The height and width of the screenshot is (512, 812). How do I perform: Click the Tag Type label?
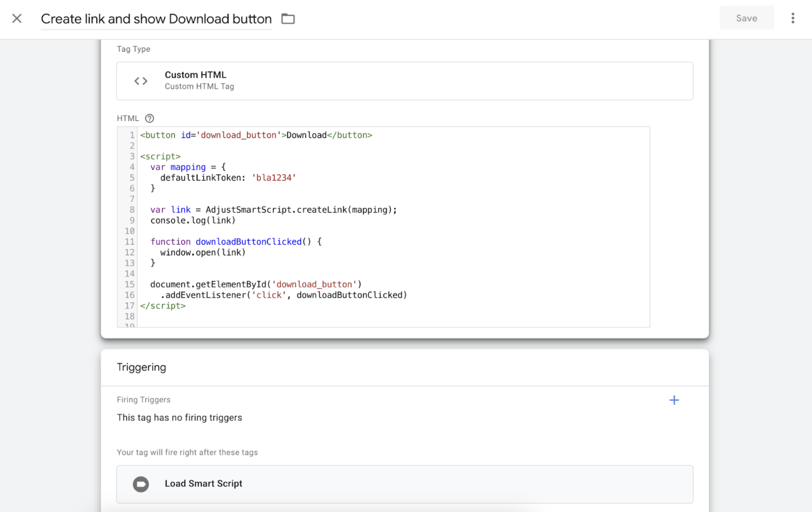click(x=133, y=49)
